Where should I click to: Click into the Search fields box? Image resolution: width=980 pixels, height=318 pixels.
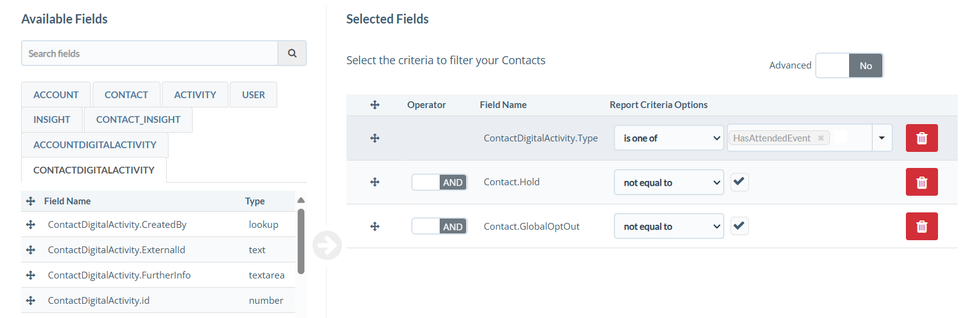149,54
